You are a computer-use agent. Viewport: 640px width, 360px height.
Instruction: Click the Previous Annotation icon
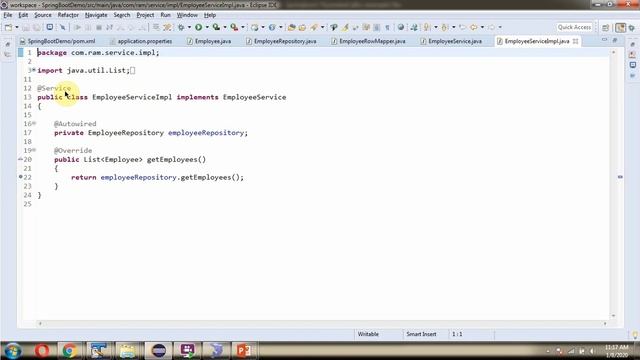coord(444,27)
